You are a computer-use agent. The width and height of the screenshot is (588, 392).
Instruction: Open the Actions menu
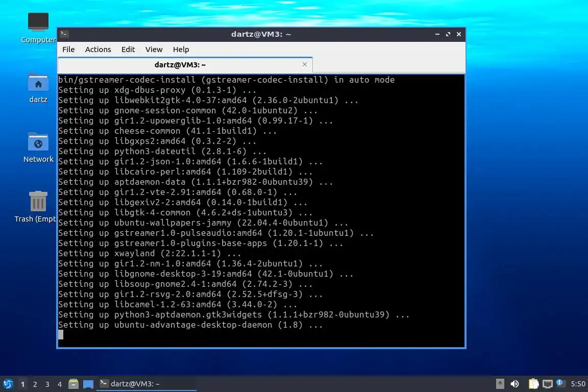point(98,50)
